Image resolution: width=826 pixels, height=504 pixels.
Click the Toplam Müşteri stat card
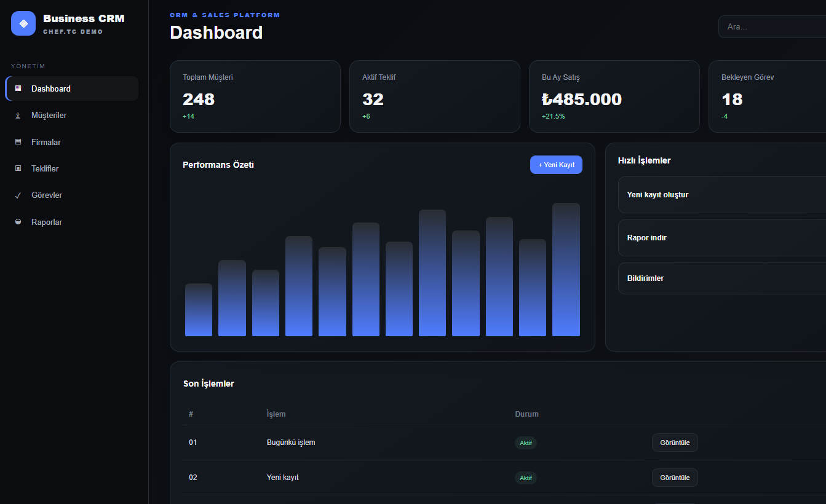255,96
